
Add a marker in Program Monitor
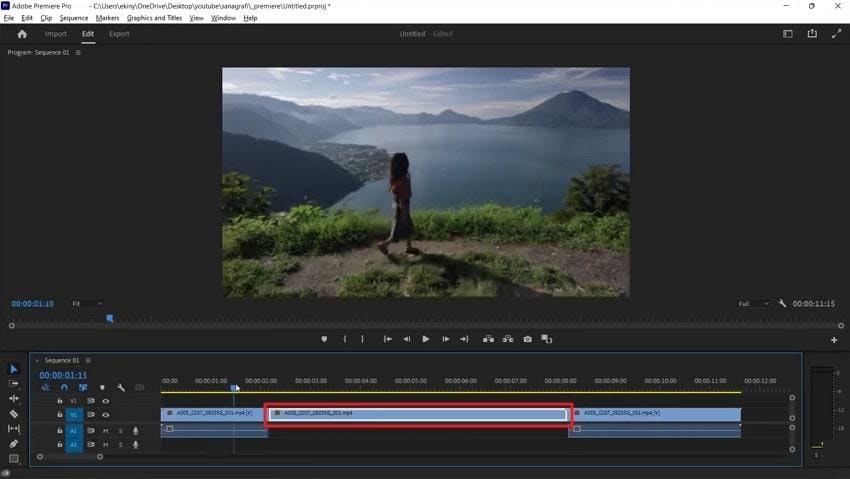pyautogui.click(x=324, y=339)
